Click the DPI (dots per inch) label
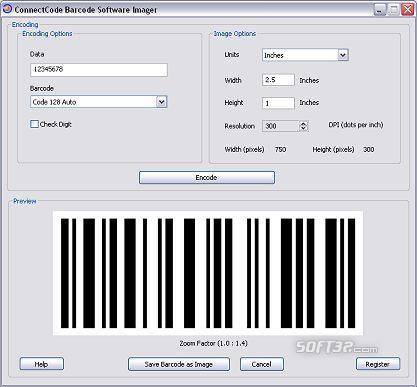 (x=356, y=125)
